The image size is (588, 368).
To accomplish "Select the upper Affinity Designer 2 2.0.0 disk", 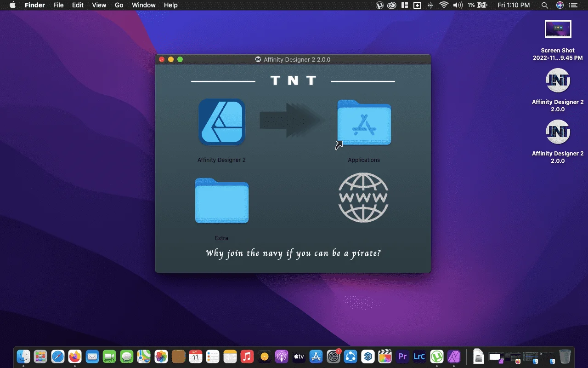I will click(x=558, y=81).
